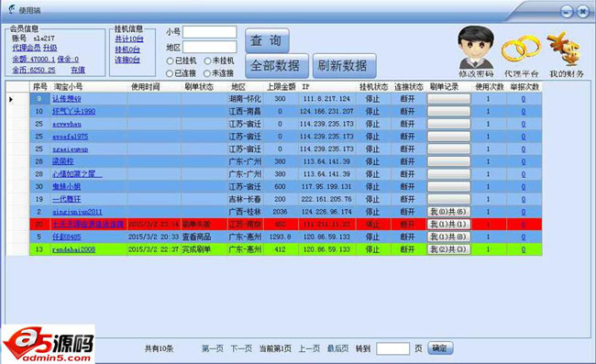This screenshot has width=596, height=364.
Task: Click the 充值 recharge link
Action: click(78, 70)
